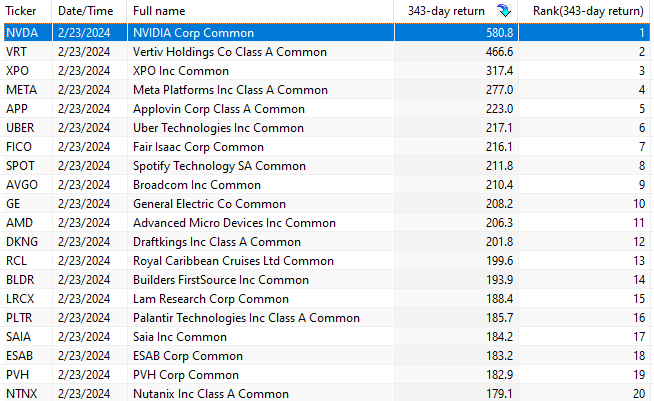Click the 210.4 return value
Image resolution: width=654 pixels, height=401 pixels.
pyautogui.click(x=499, y=185)
